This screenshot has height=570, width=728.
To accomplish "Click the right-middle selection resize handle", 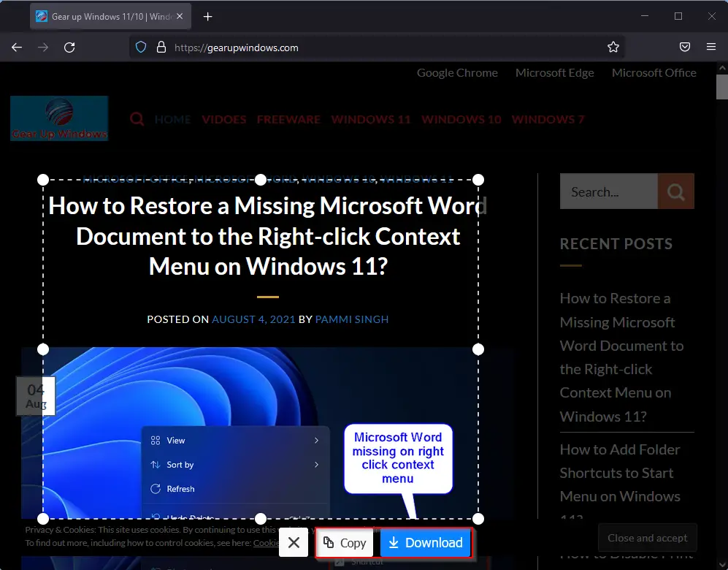I will (478, 349).
